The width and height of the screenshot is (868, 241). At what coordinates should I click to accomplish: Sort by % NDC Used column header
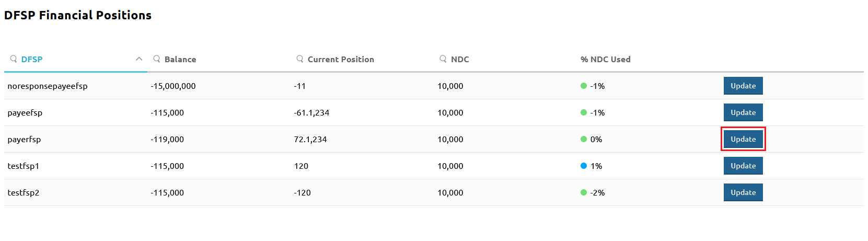[x=605, y=60]
